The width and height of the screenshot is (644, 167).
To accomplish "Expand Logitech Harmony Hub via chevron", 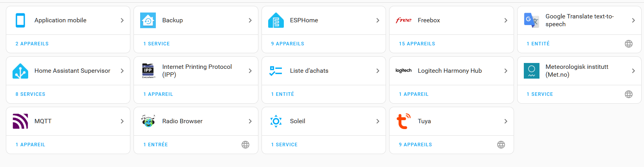I will tap(506, 71).
